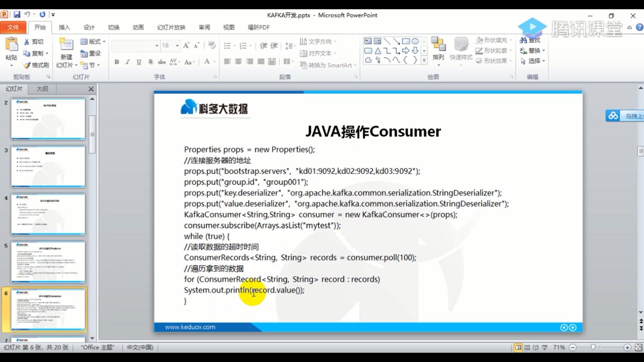Toggle Italic text formatting
The image size is (644, 362).
tap(128, 62)
